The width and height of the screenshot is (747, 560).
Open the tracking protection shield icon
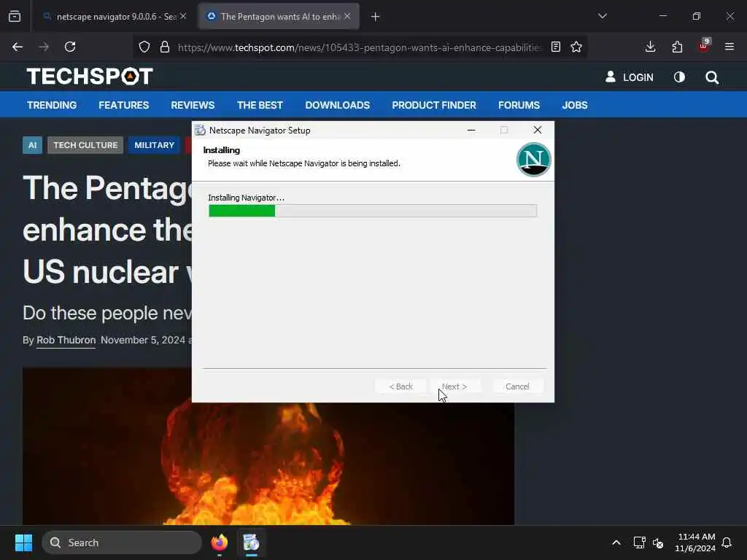(x=144, y=47)
